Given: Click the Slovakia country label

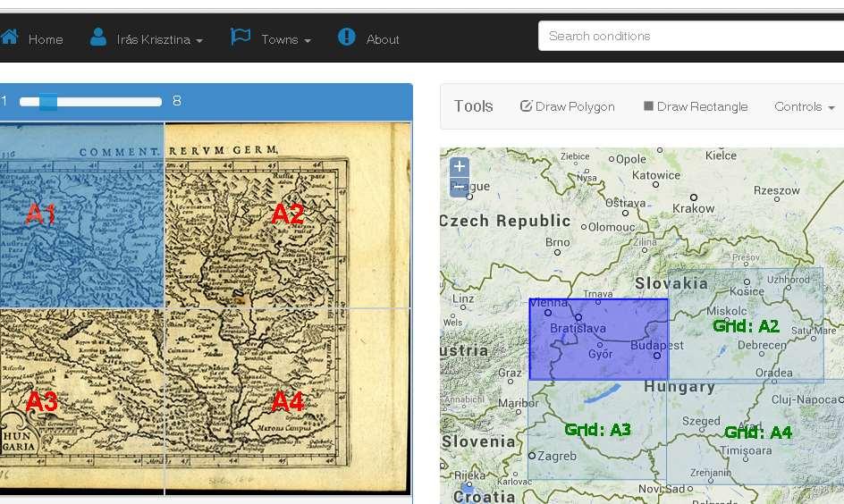Looking at the screenshot, I should 671,283.
